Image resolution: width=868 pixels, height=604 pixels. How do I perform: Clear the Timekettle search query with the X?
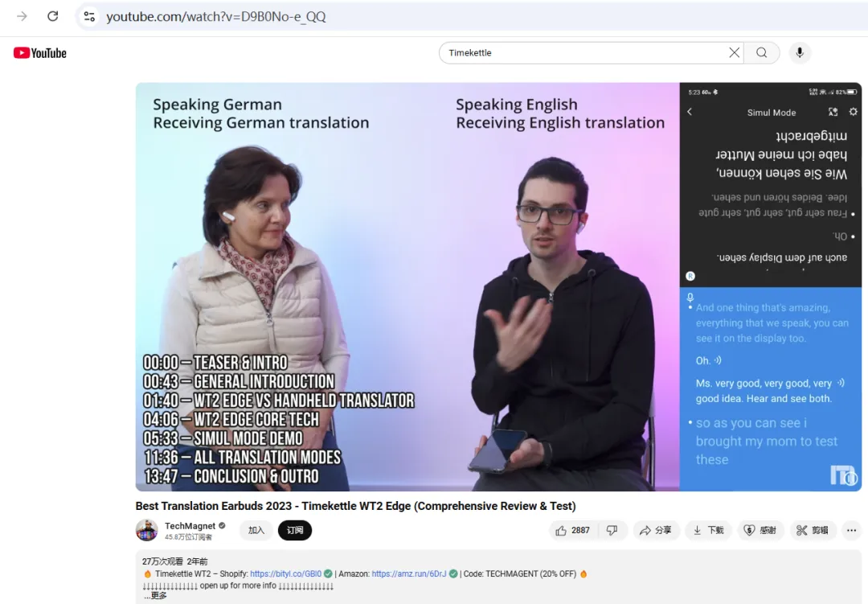734,51
